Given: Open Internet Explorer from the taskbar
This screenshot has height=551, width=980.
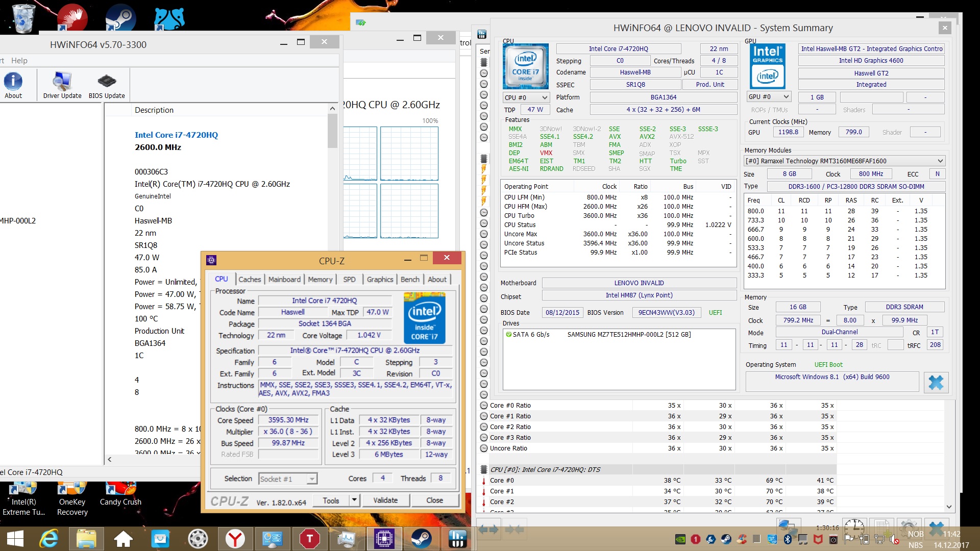Looking at the screenshot, I should (49, 539).
